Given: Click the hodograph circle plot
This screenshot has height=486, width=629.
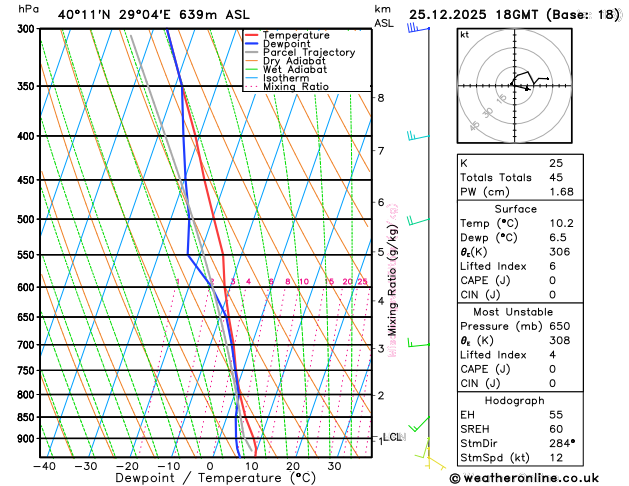Looking at the screenshot, I should 512,84.
